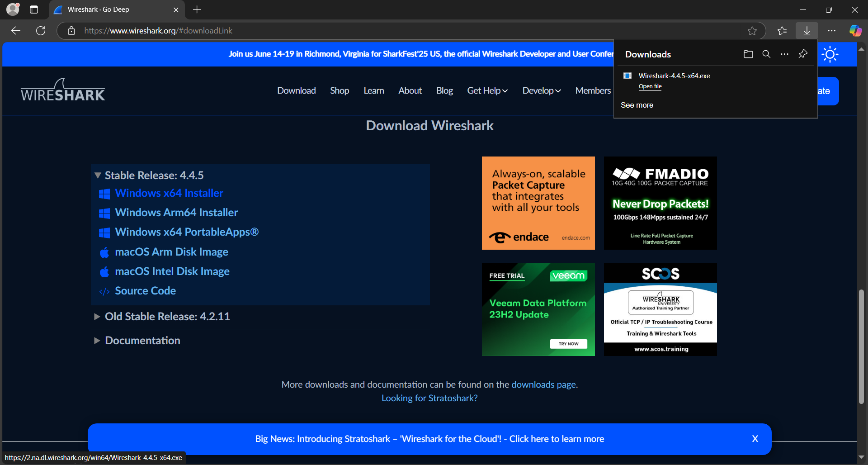Go to Download nav item
Screen dimensions: 868x465
297,90
